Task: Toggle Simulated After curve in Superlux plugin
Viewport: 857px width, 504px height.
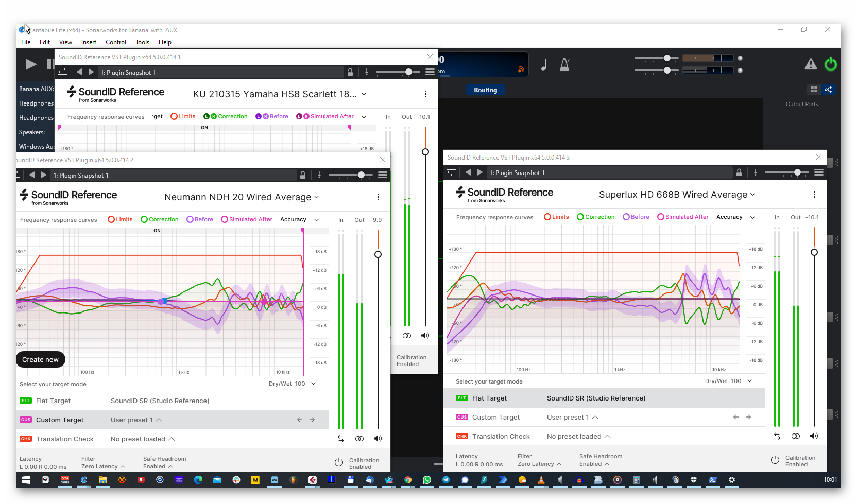Action: 682,217
